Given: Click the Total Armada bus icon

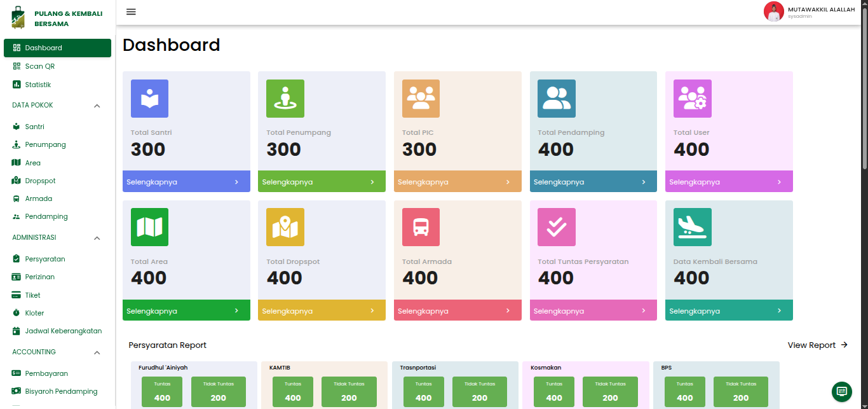Looking at the screenshot, I should tap(421, 227).
